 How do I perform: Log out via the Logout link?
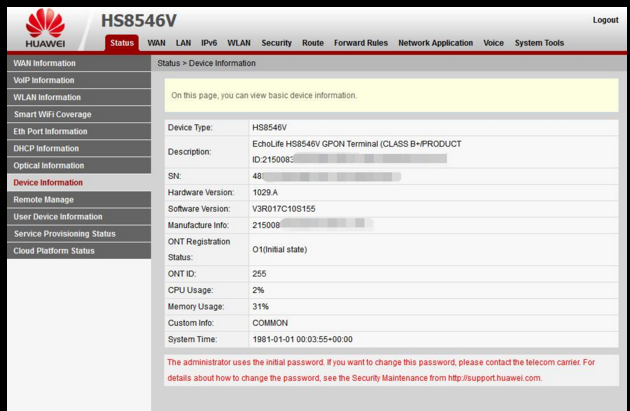click(605, 20)
